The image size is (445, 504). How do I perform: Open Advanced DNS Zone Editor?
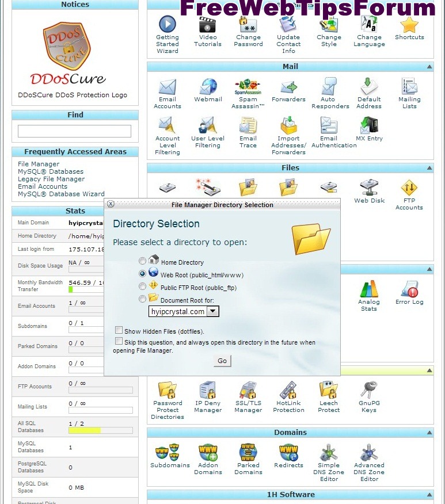tap(369, 452)
